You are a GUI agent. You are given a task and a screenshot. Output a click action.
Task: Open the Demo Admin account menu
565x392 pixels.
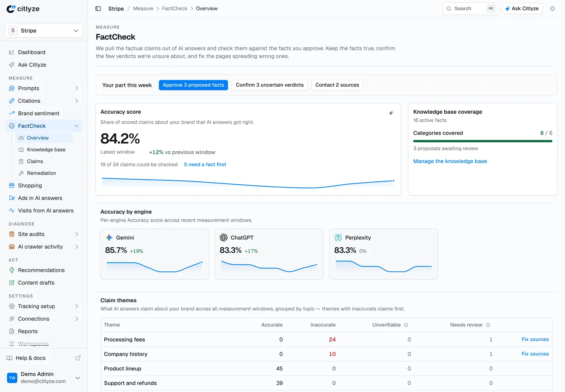tap(44, 378)
